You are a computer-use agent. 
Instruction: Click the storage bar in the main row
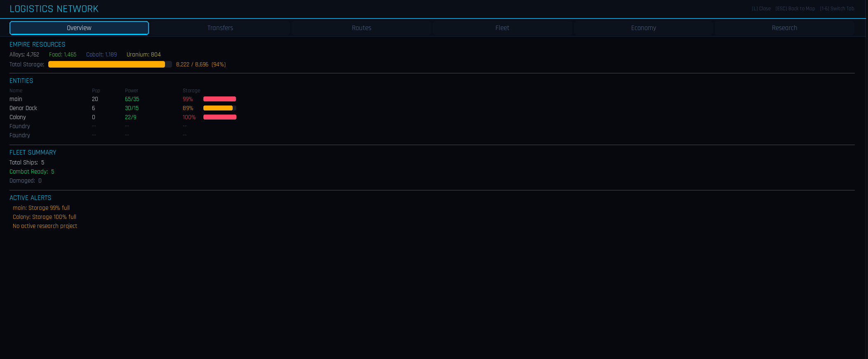click(x=220, y=99)
